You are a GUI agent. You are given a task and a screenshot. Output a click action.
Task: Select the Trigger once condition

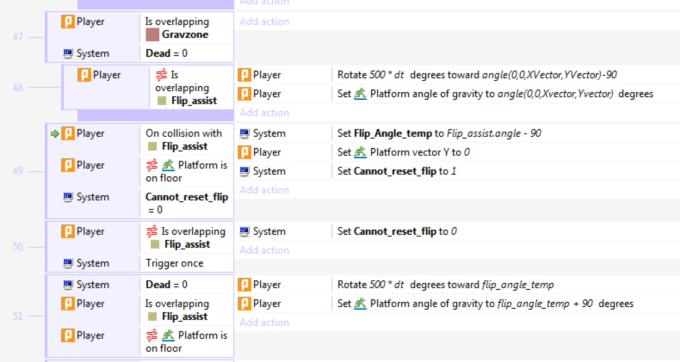point(174,264)
